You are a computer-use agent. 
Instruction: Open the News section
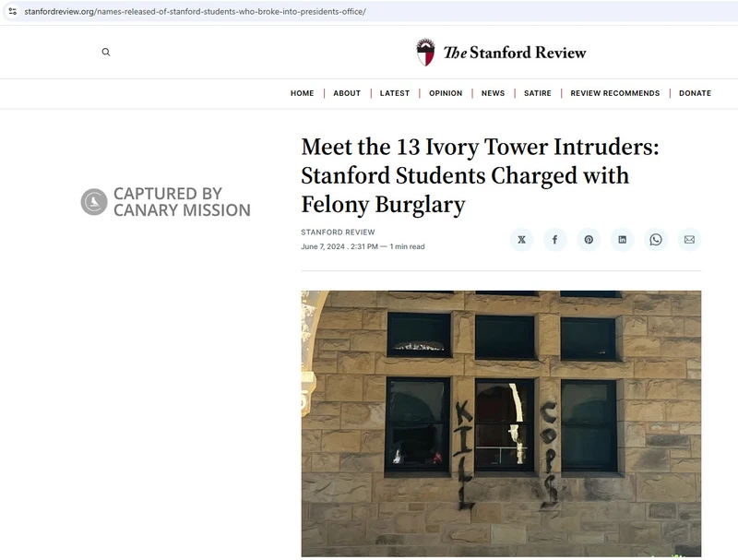click(494, 93)
